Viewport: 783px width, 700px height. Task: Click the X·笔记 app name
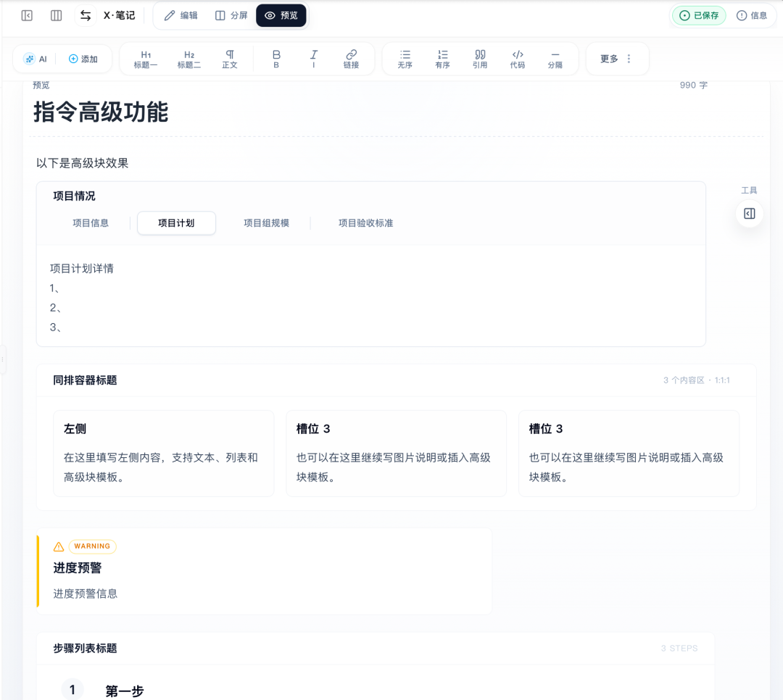point(120,15)
